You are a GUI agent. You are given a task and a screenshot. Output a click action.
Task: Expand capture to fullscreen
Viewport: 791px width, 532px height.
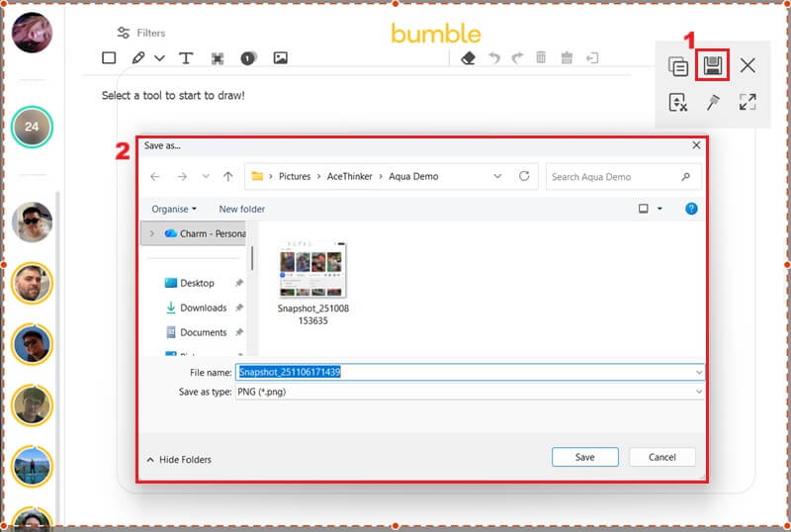(x=747, y=102)
